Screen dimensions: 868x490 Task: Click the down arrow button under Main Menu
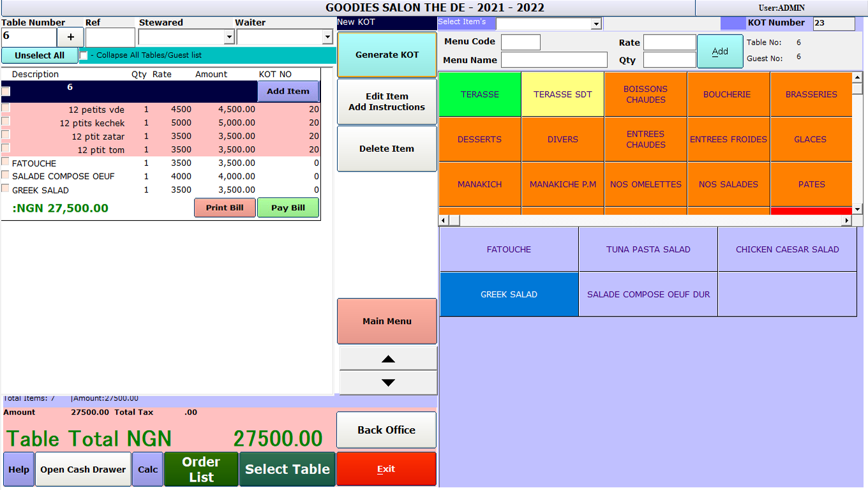(387, 383)
